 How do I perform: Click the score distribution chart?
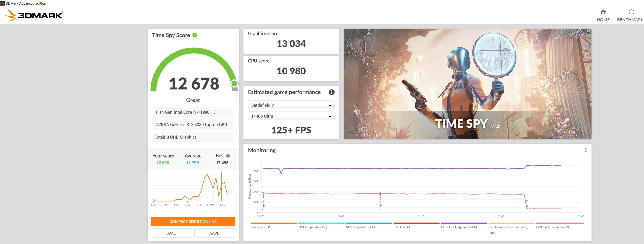tap(193, 189)
